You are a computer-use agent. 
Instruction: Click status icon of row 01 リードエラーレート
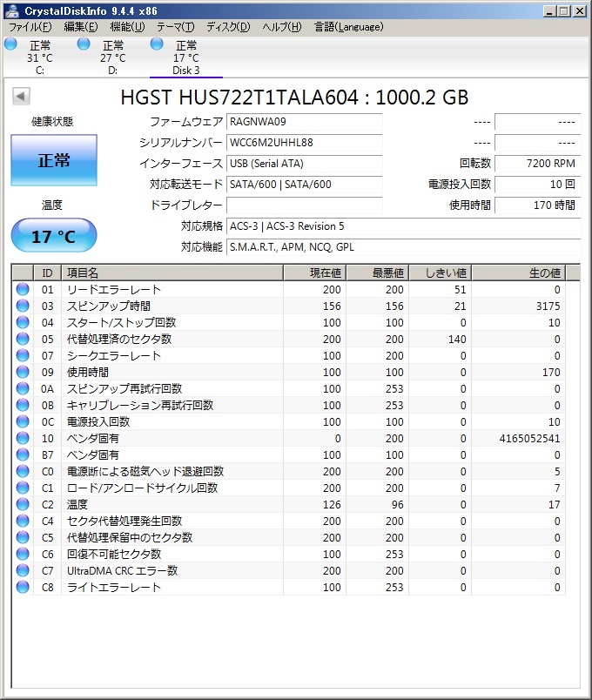click(23, 289)
